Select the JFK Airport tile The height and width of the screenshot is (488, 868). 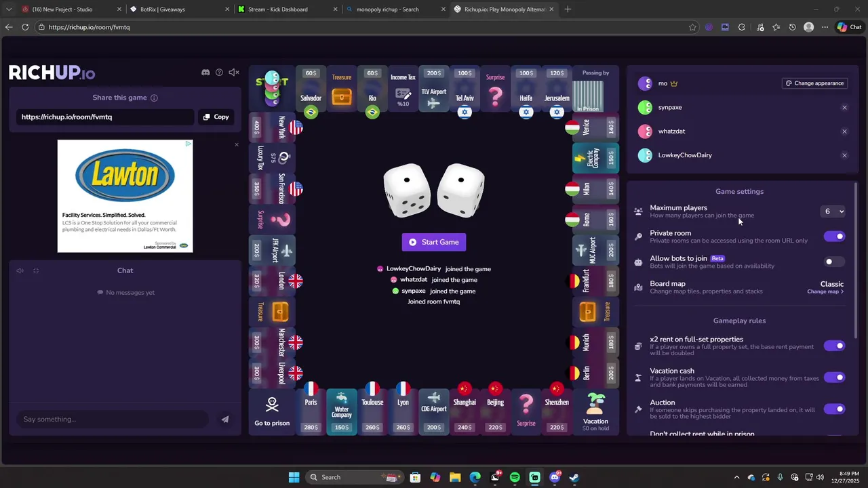pyautogui.click(x=273, y=250)
